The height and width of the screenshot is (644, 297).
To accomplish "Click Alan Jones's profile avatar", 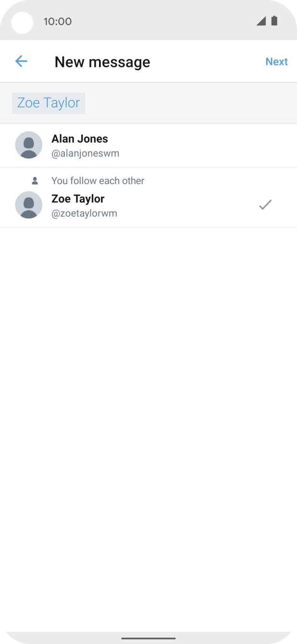I will [29, 145].
